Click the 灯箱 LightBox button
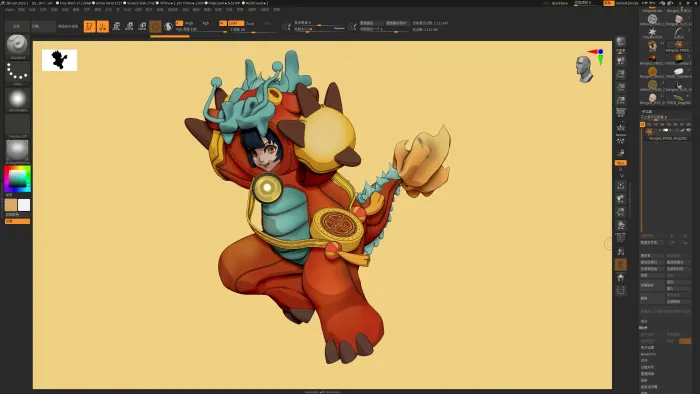This screenshot has width=700, height=394. click(x=43, y=26)
